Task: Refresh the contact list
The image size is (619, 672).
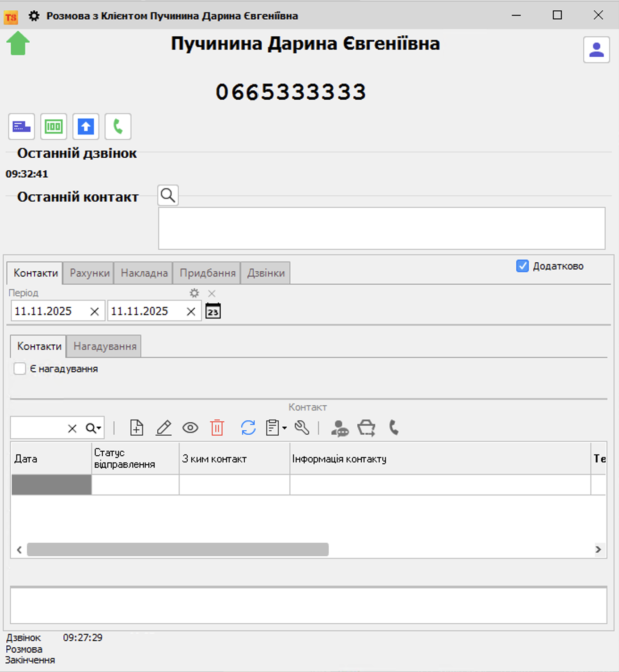Action: pyautogui.click(x=248, y=428)
